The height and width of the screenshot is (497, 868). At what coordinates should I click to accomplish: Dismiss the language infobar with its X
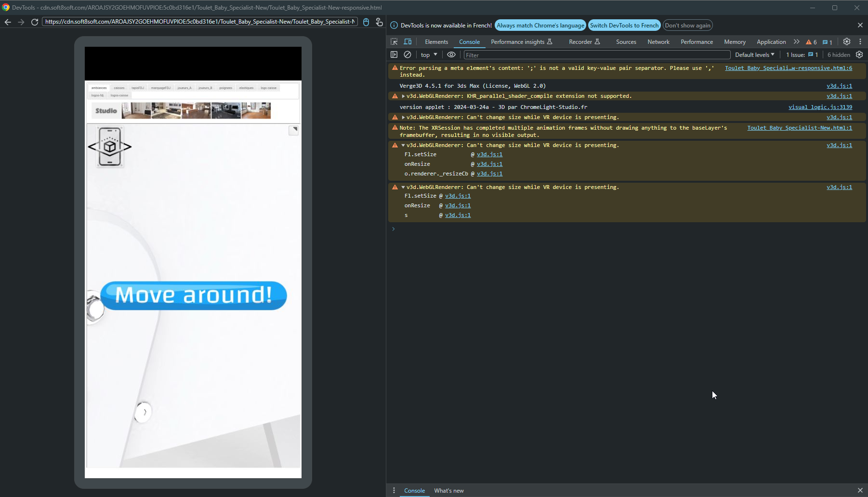860,25
